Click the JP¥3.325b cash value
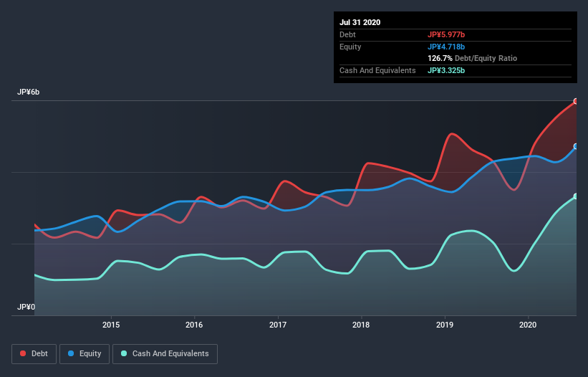The height and width of the screenshot is (377, 588). pos(446,70)
